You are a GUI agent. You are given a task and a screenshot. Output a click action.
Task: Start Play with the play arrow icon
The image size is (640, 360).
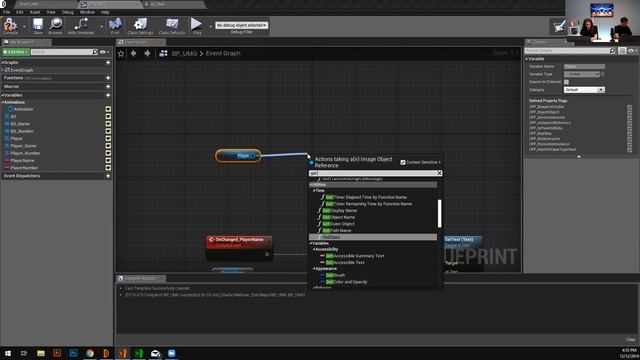[196, 24]
